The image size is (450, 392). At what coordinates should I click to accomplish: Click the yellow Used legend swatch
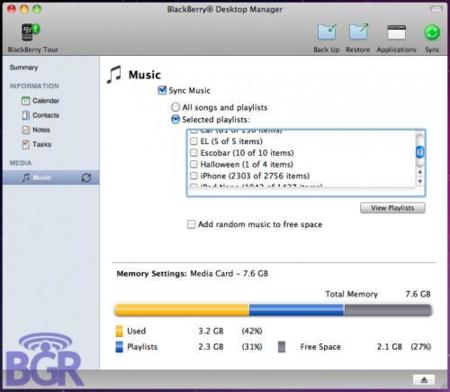pos(119,331)
